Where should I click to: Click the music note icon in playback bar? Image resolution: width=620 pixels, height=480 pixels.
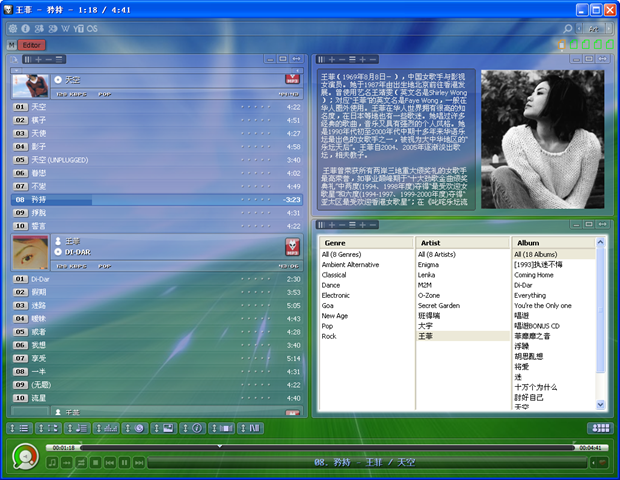coord(52,462)
